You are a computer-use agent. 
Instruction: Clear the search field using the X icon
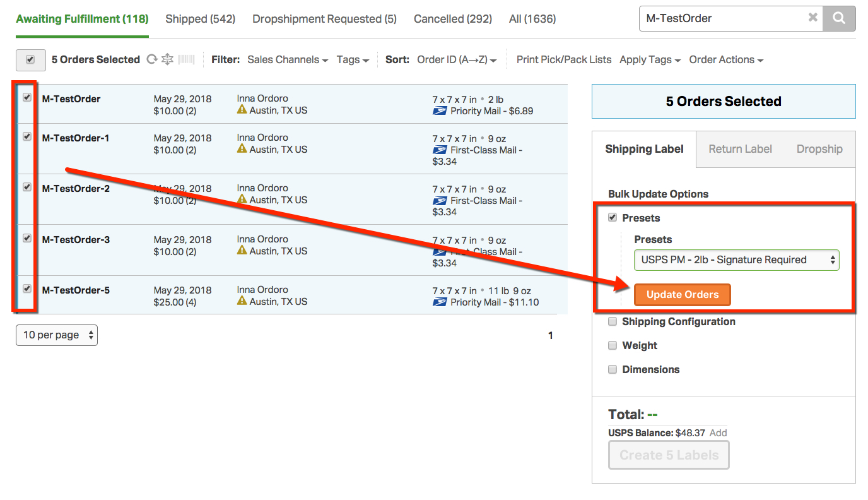[x=812, y=18]
